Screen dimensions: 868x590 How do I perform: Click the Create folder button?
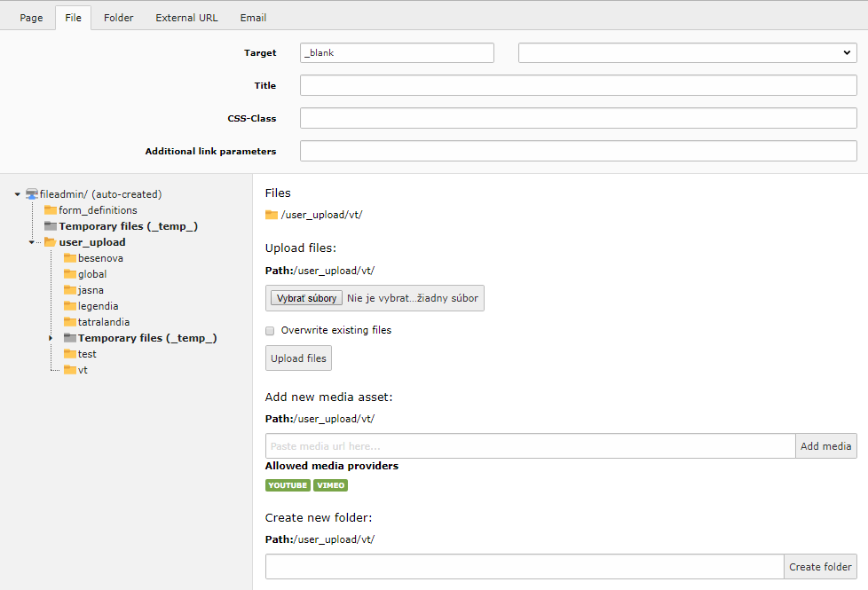click(820, 567)
